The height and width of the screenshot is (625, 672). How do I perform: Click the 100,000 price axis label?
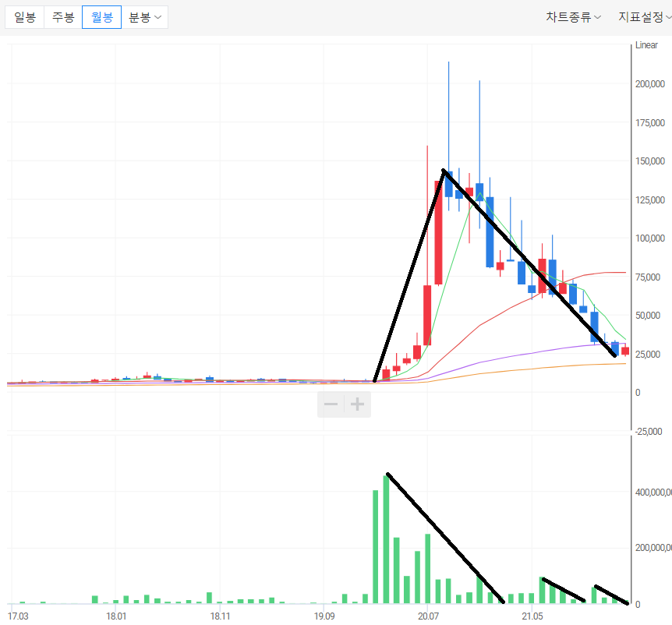click(649, 238)
